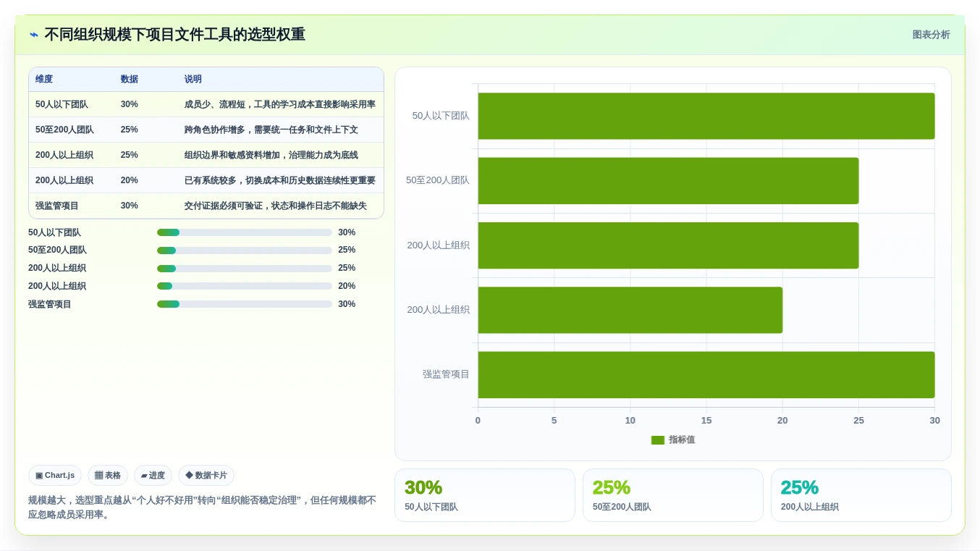The image size is (980, 551).
Task: Click the 说明 column header
Action: 193,80
